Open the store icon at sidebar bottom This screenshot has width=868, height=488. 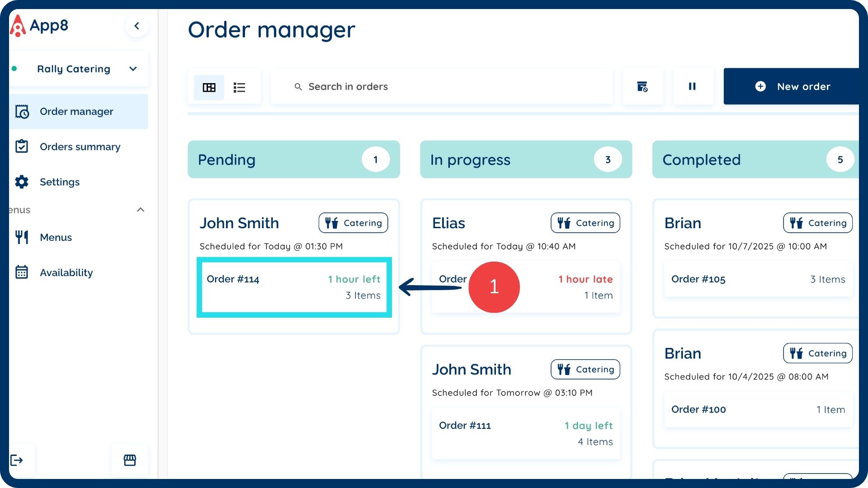pos(130,460)
